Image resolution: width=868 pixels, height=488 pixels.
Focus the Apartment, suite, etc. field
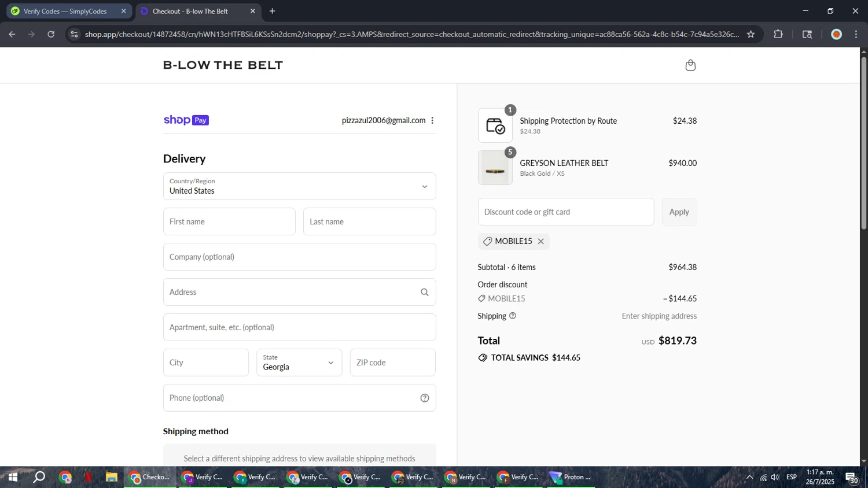point(299,327)
